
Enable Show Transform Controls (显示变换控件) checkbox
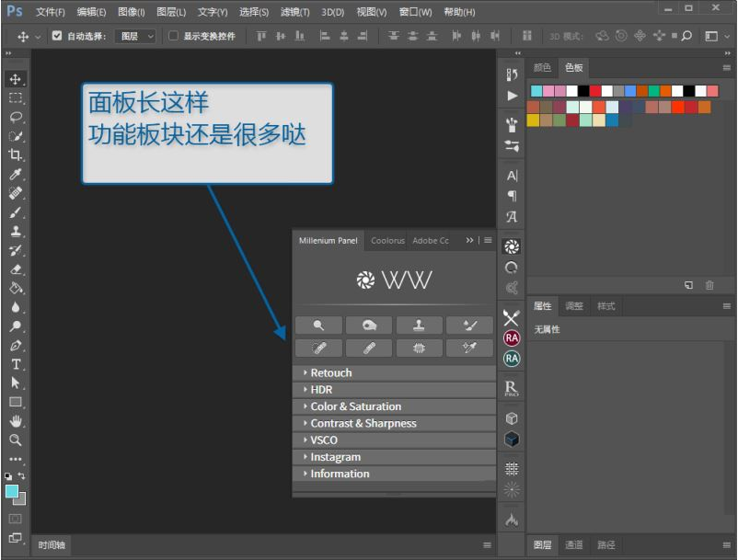click(x=173, y=36)
